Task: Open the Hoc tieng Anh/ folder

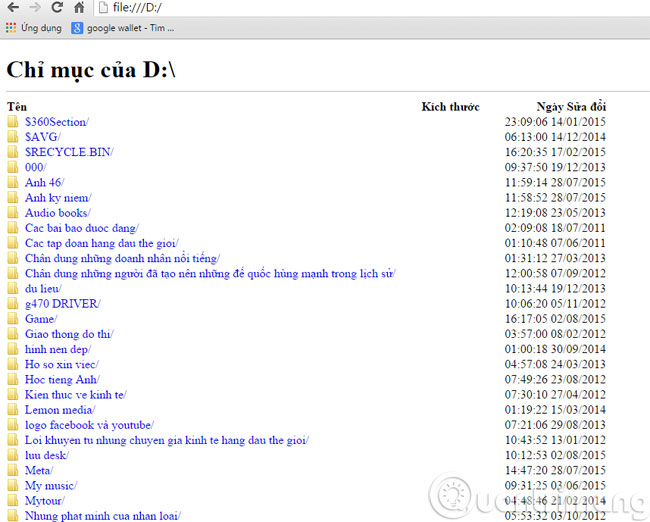Action: click(x=62, y=379)
